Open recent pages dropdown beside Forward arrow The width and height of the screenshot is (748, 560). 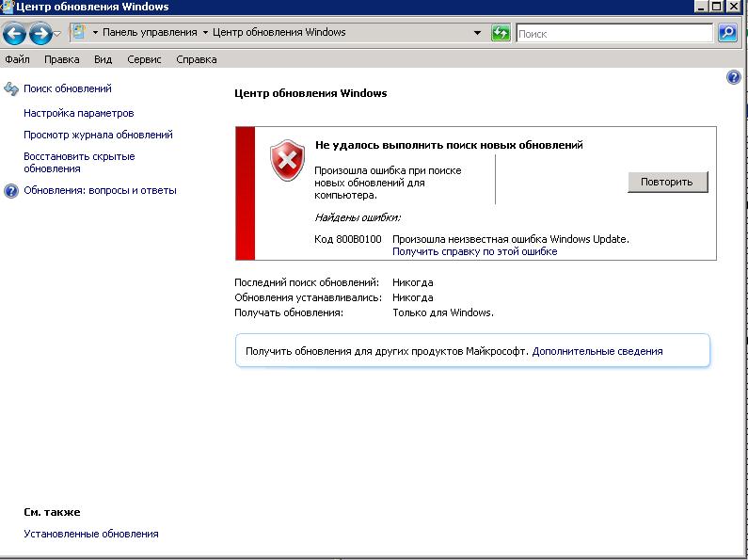point(57,33)
